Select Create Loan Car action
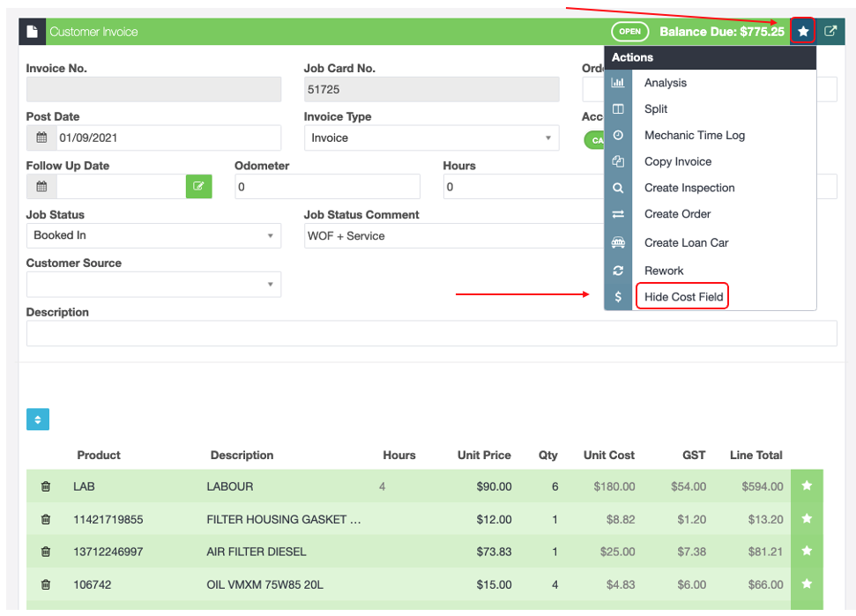 [686, 242]
